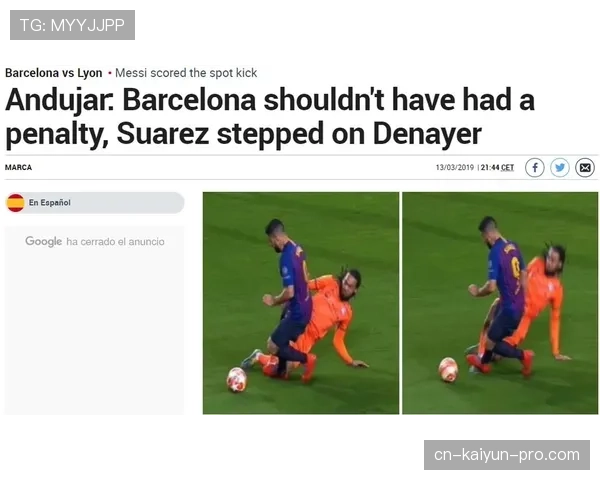This screenshot has height=480, width=600.
Task: Click the red bullet separator before Messi
Action: coord(109,73)
